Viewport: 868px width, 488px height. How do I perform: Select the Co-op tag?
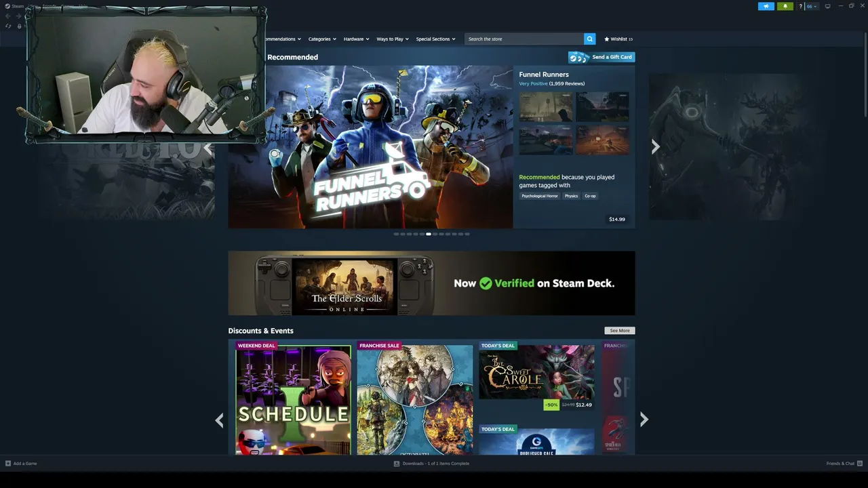[590, 196]
